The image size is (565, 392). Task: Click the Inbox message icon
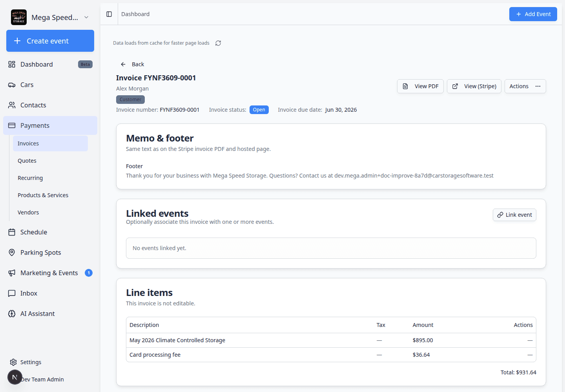point(12,293)
